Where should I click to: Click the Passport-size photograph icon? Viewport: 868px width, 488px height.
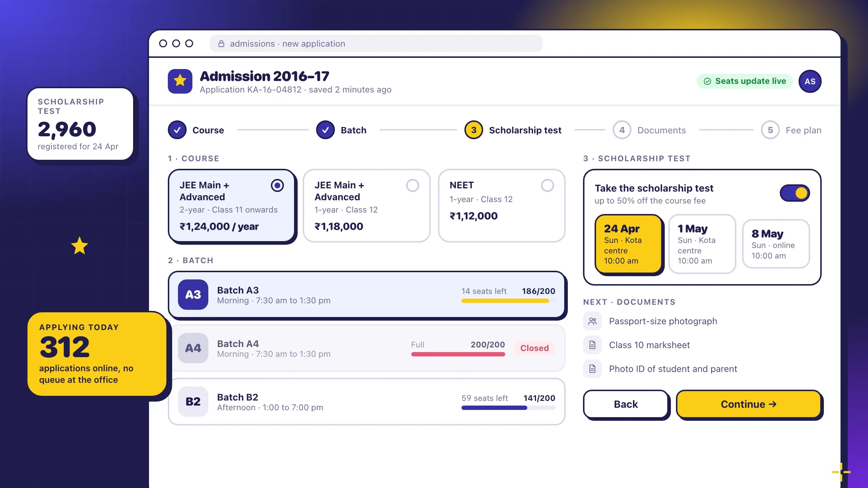592,321
